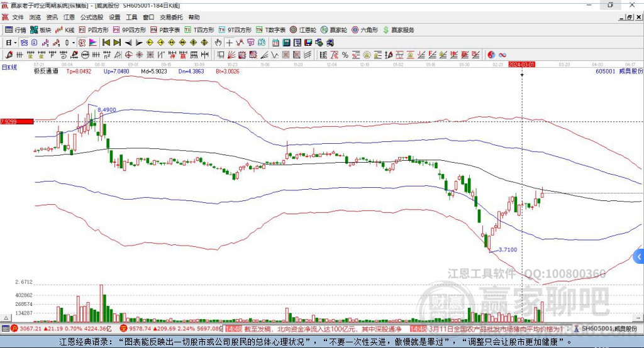644x348 pixels.
Task: Select the zigzag wave line tool
Action: [275, 55]
